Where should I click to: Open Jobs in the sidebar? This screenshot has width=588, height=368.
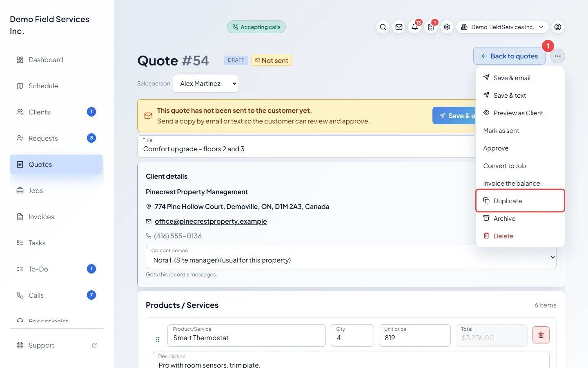56,191
